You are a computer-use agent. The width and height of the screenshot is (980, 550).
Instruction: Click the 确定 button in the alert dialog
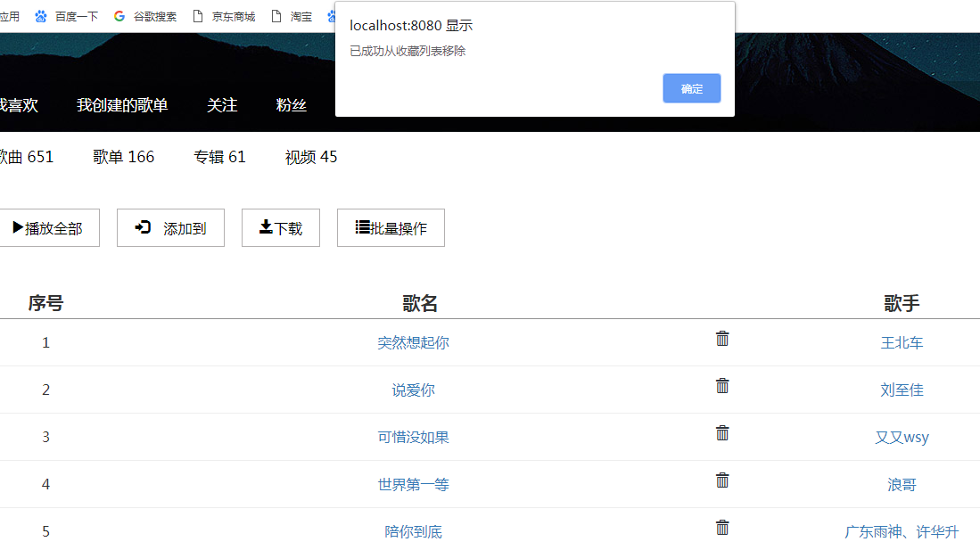691,88
